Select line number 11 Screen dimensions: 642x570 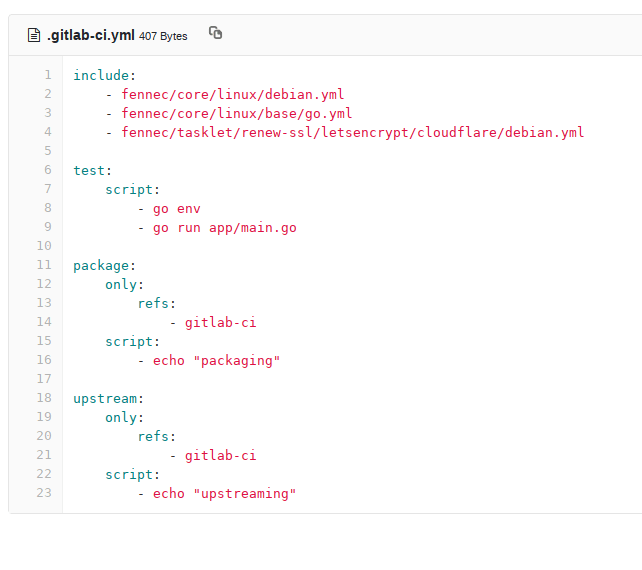click(44, 265)
